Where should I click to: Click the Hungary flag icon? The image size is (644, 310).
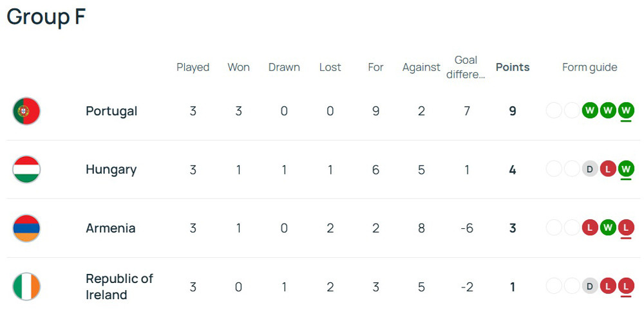(26, 170)
